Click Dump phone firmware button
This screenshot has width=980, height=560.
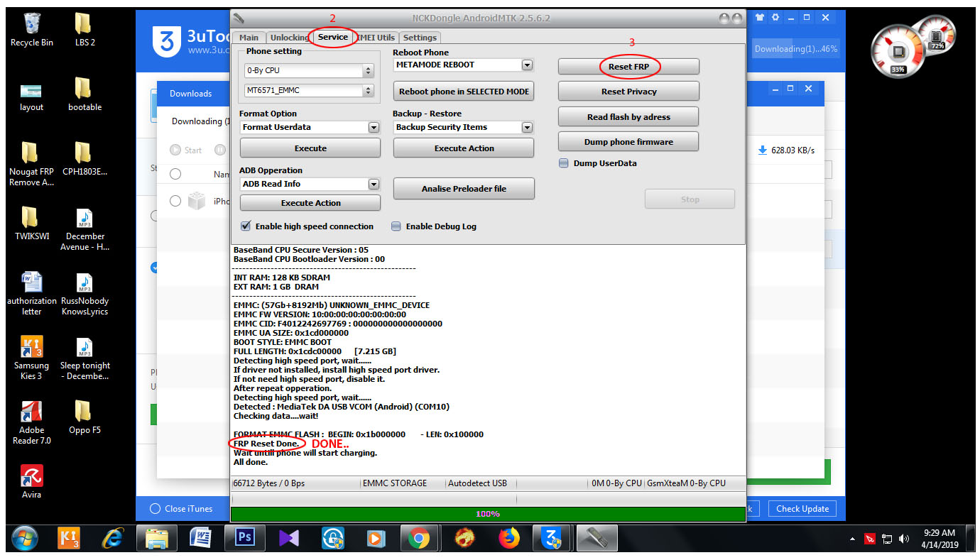pos(628,142)
